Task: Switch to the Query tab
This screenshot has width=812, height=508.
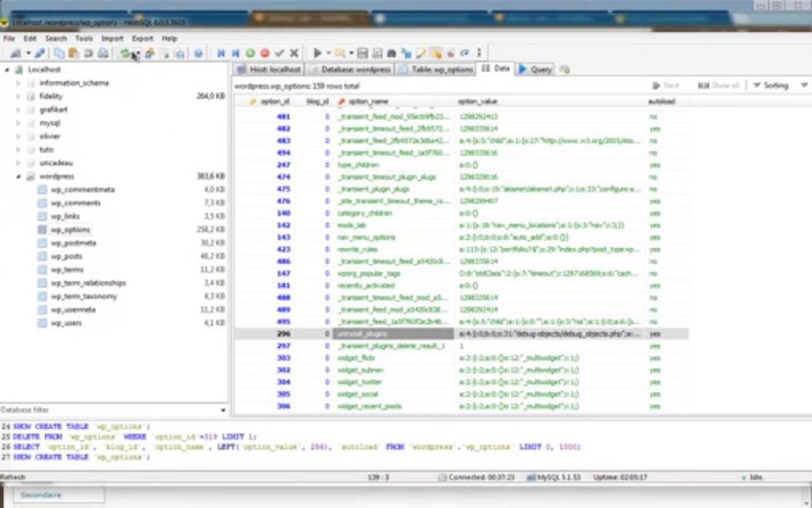Action: point(536,69)
